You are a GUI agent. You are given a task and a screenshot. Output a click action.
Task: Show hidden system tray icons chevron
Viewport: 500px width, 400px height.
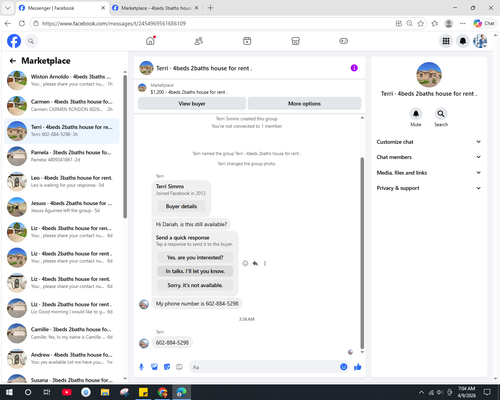tap(421, 392)
